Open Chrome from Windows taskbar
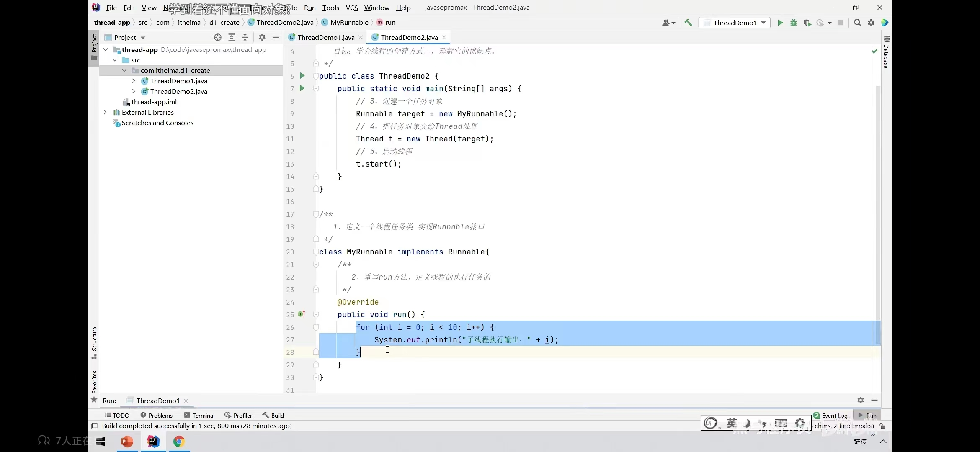The width and height of the screenshot is (980, 452). 179,442
